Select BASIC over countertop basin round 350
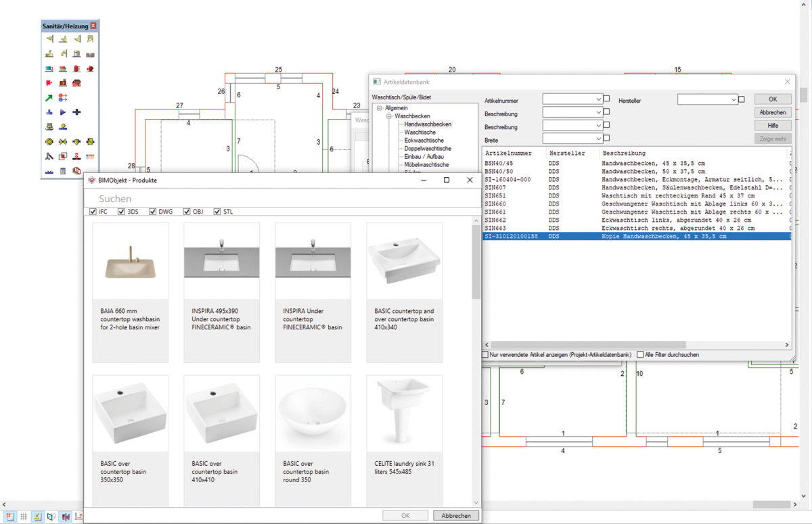The image size is (812, 524). pos(313,441)
